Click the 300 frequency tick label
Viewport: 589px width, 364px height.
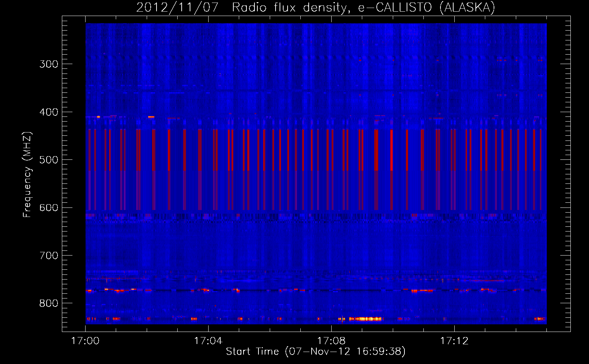(x=49, y=64)
